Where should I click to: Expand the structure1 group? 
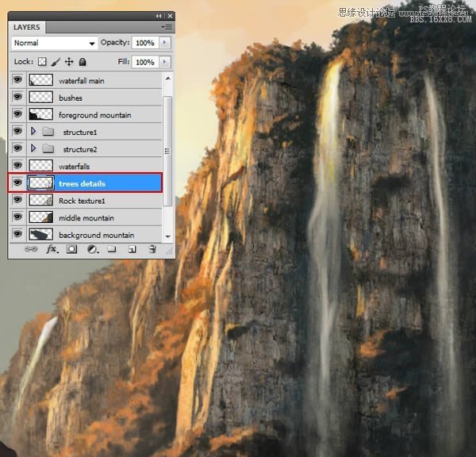[33, 131]
